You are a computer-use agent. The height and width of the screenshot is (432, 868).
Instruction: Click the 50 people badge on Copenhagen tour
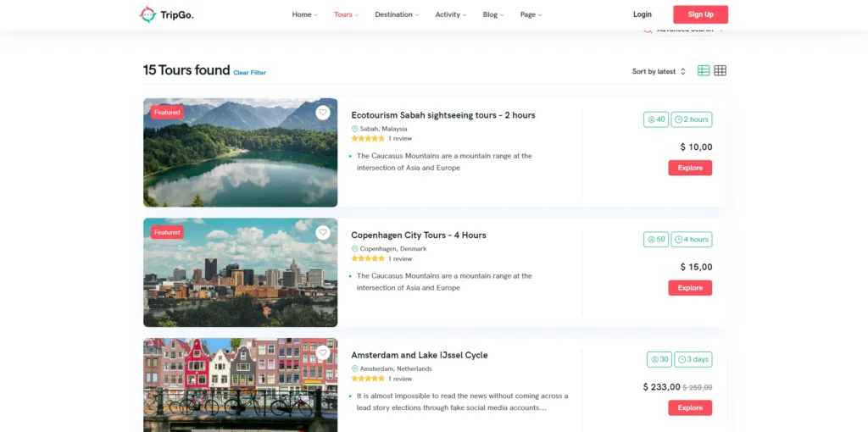[657, 240]
